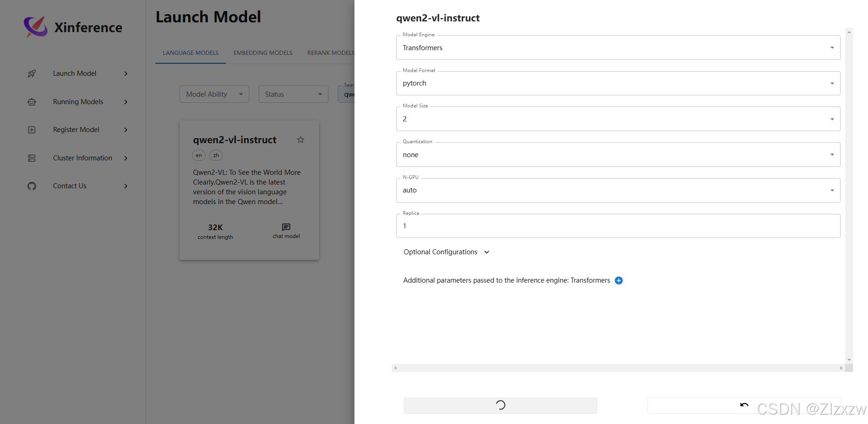Click the horizontal scrollbar right arrow
The image size is (868, 424).
pos(841,368)
